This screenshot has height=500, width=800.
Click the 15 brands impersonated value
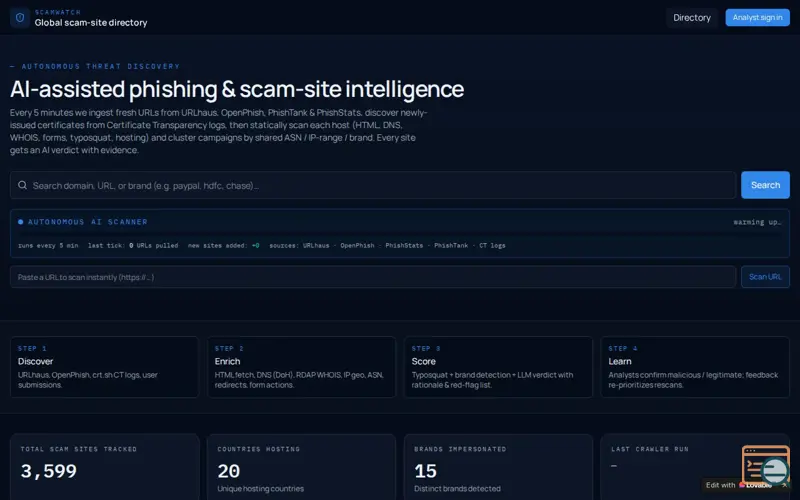pyautogui.click(x=426, y=470)
